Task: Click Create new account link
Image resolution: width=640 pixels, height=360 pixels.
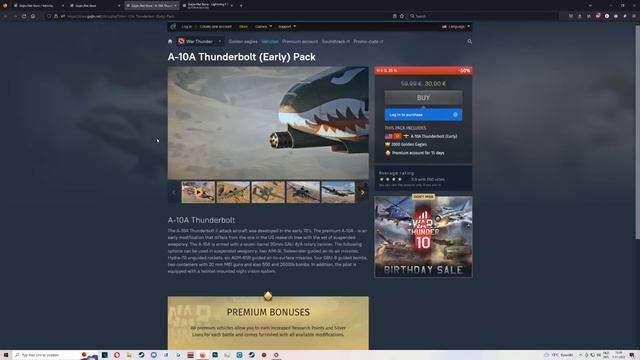Action: pos(216,27)
